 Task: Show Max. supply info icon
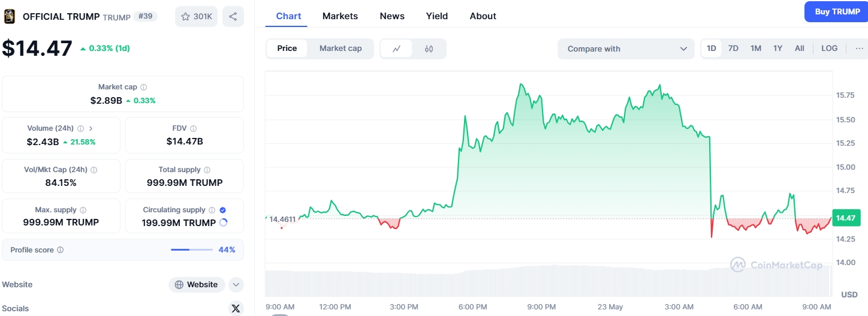pyautogui.click(x=83, y=210)
